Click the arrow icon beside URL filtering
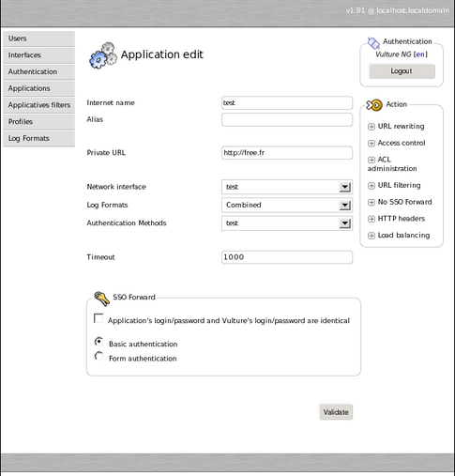 point(372,186)
